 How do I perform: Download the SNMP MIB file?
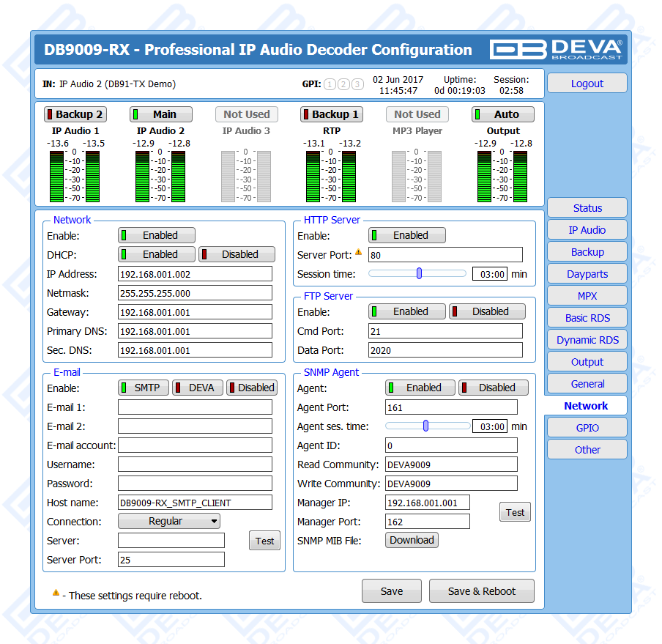[x=412, y=540]
